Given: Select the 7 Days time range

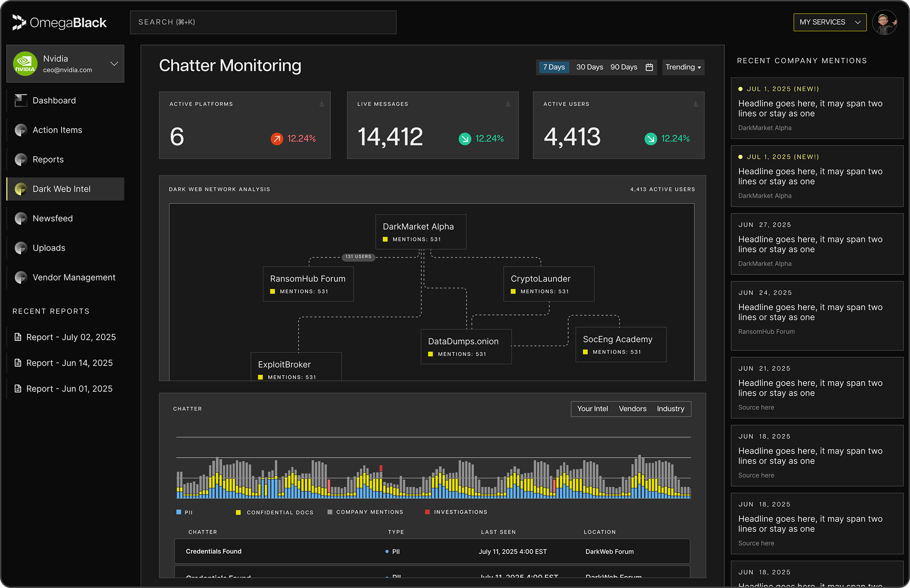Looking at the screenshot, I should (x=554, y=67).
